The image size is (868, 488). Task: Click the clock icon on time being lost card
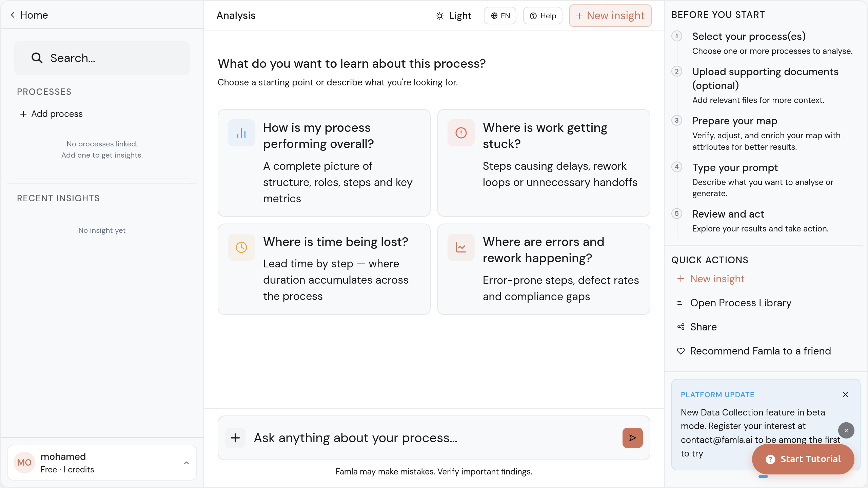pos(241,247)
